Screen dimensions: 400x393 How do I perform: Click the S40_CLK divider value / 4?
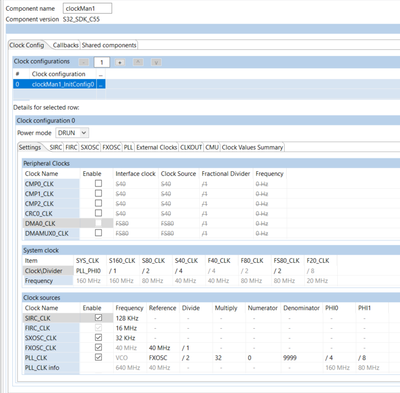point(179,271)
